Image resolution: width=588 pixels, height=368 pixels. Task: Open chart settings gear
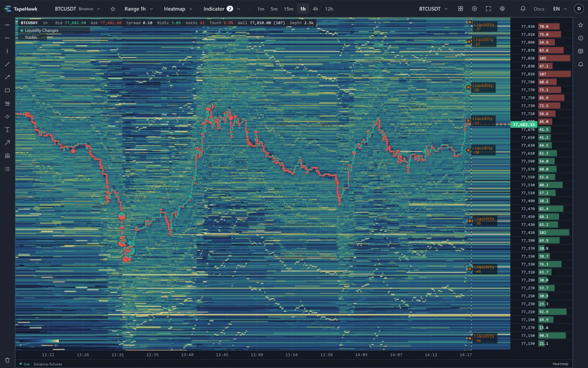point(502,9)
